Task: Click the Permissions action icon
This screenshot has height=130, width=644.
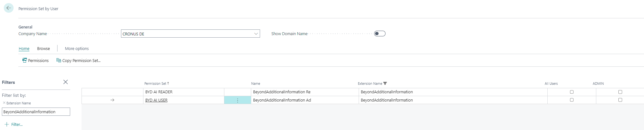Action: (25, 60)
